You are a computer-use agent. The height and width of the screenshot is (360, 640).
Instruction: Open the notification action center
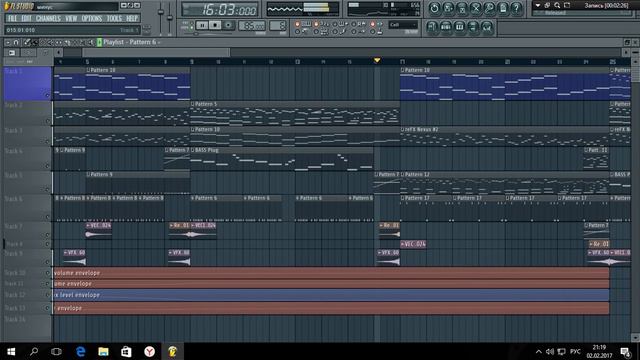[626, 351]
